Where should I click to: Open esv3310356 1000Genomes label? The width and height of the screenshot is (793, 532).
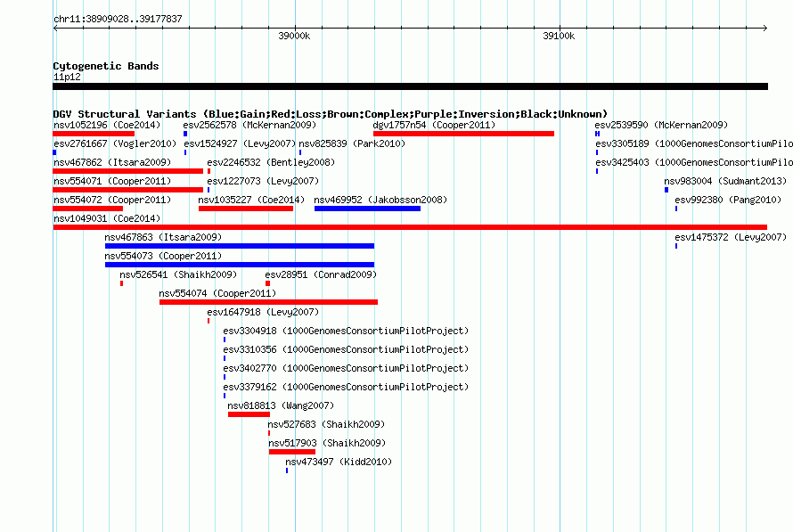point(346,349)
